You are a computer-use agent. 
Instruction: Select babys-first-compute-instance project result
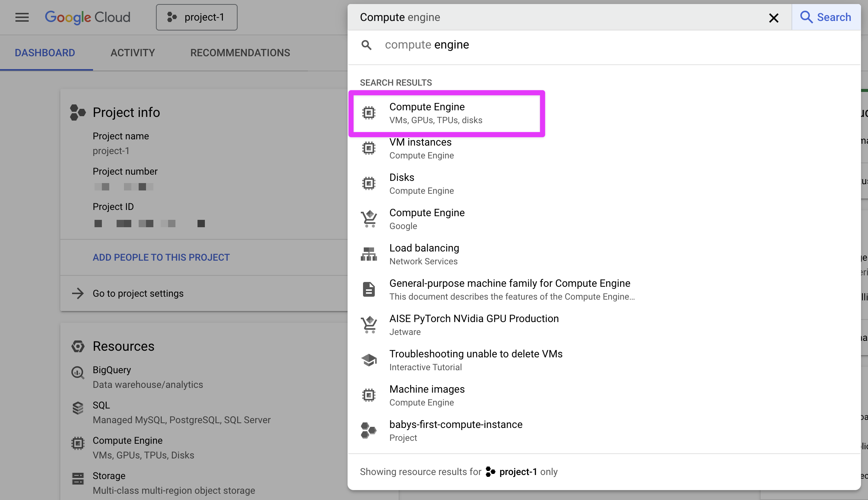pyautogui.click(x=456, y=431)
